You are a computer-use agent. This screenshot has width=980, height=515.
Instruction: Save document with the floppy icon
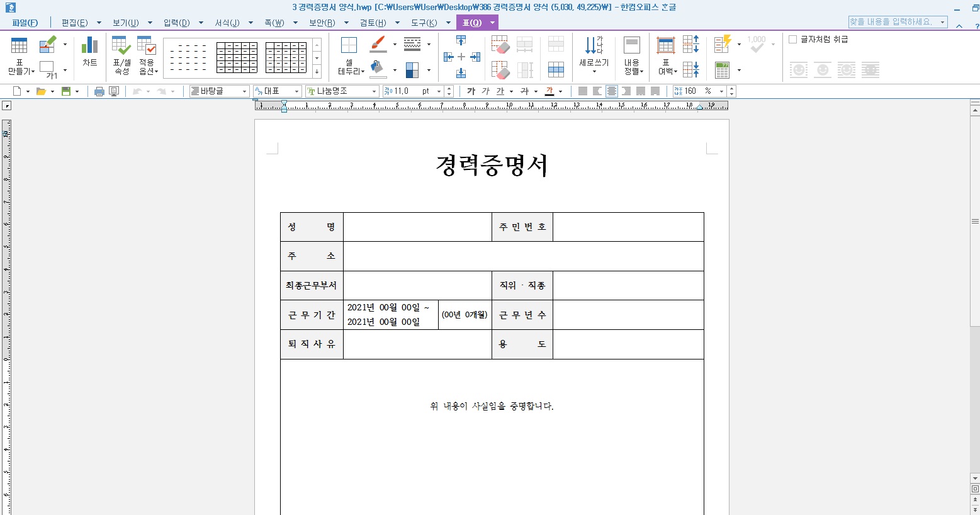[66, 91]
